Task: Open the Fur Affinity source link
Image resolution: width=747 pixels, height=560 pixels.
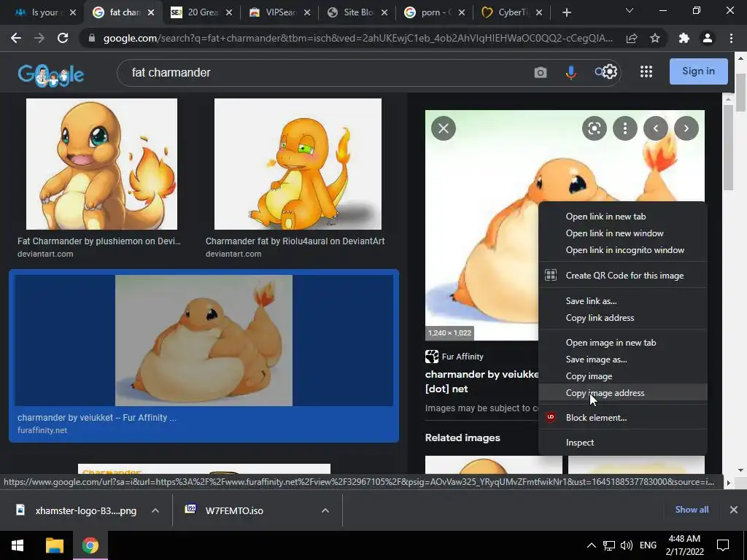Action: click(454, 356)
